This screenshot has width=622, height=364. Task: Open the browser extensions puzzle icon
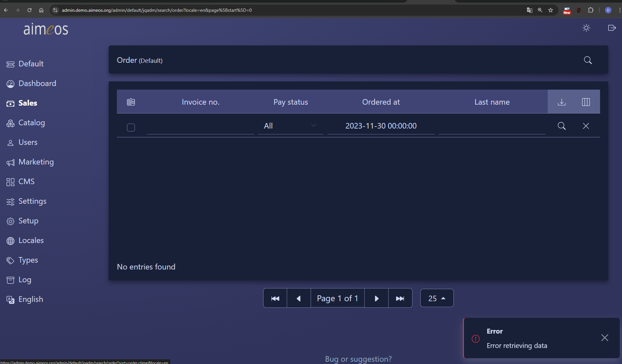(x=591, y=10)
